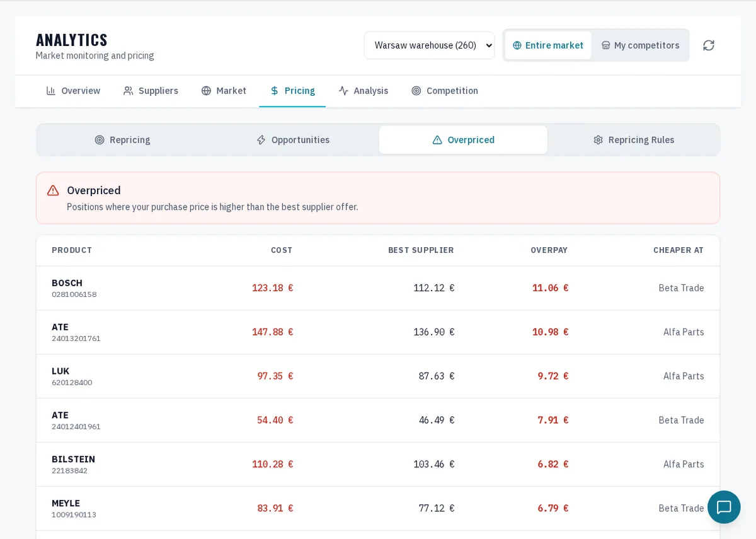Open the Market tab
Viewport: 756px width, 539px height.
(x=224, y=91)
